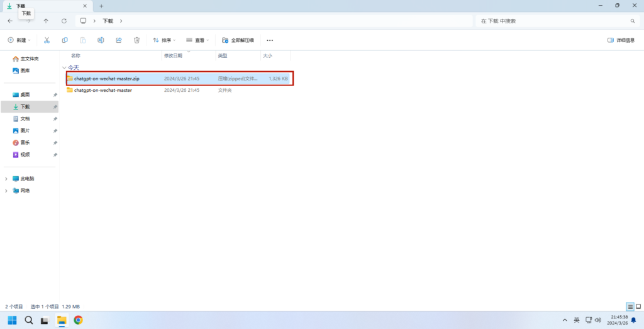This screenshot has width=644, height=329.
Task: Click the search magnifier icon in search box
Action: tap(633, 21)
